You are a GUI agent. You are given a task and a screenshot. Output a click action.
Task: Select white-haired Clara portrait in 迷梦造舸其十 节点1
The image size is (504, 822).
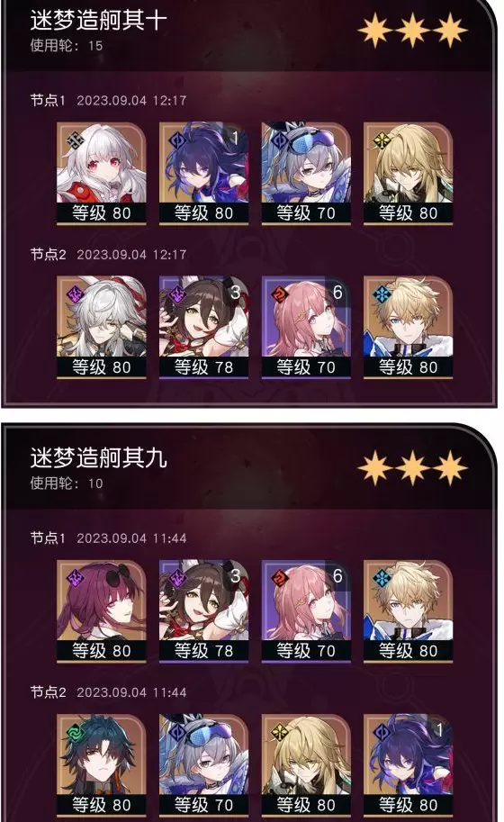101,174
